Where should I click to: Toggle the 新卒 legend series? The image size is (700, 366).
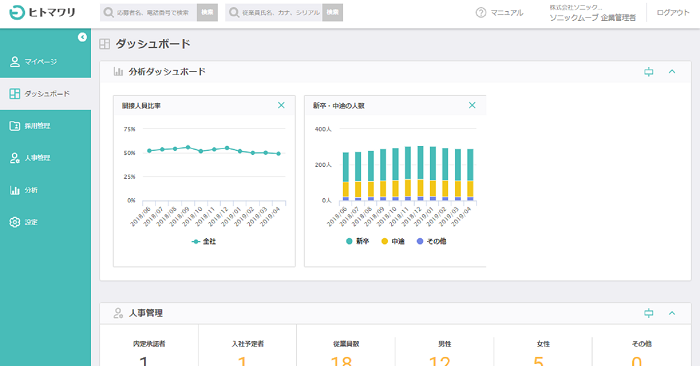358,241
